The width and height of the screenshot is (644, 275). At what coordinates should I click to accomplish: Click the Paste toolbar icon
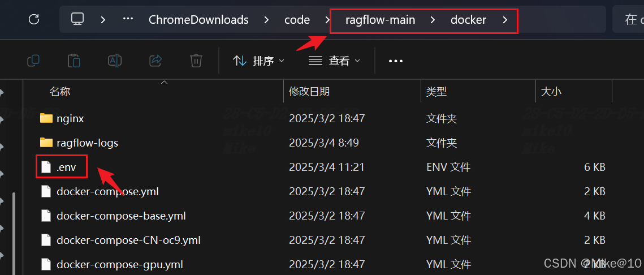pos(74,61)
